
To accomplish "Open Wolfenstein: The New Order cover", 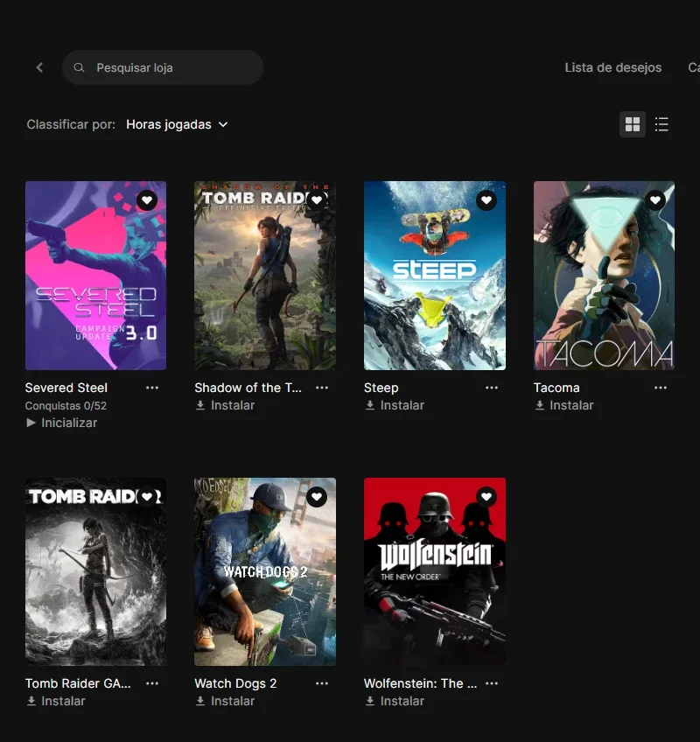I will 435,571.
